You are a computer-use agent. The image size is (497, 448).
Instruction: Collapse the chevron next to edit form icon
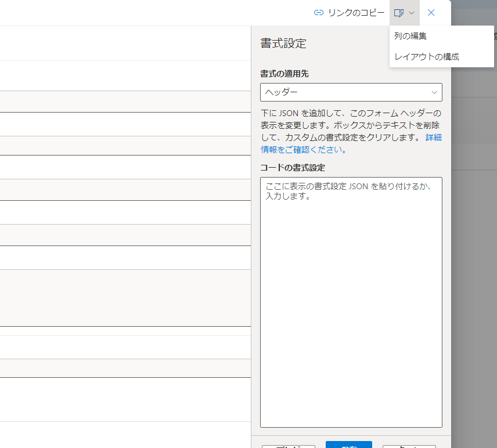point(412,13)
